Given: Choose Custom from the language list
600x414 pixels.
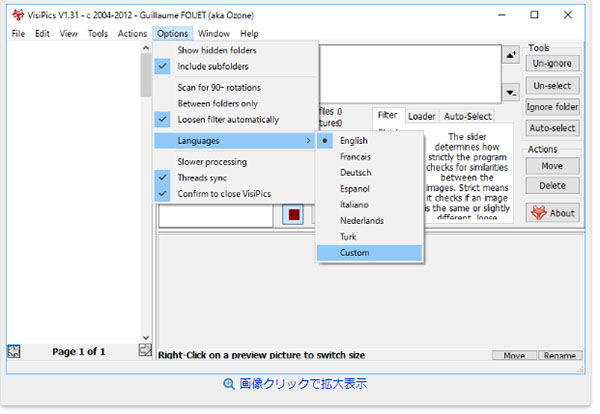Looking at the screenshot, I should click(x=354, y=252).
